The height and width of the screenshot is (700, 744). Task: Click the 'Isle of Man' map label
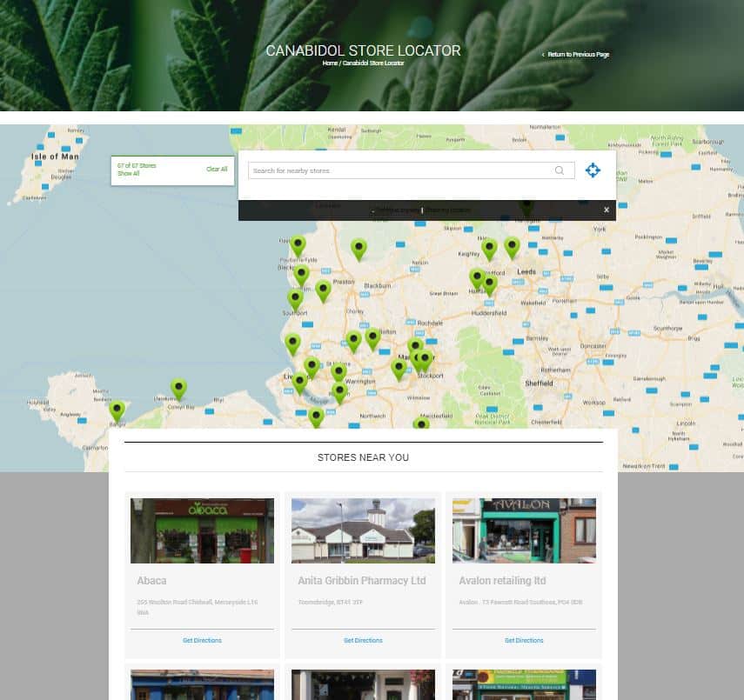(55, 157)
